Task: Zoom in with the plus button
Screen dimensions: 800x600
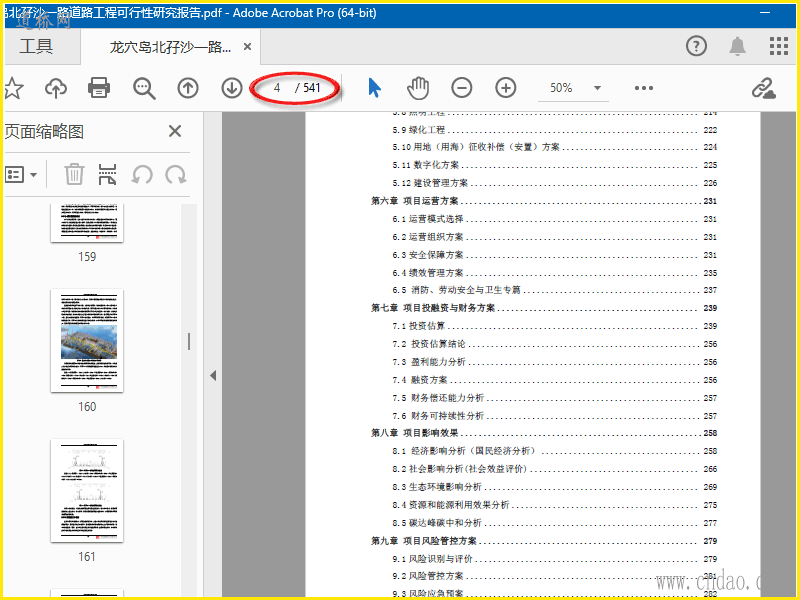Action: 506,88
